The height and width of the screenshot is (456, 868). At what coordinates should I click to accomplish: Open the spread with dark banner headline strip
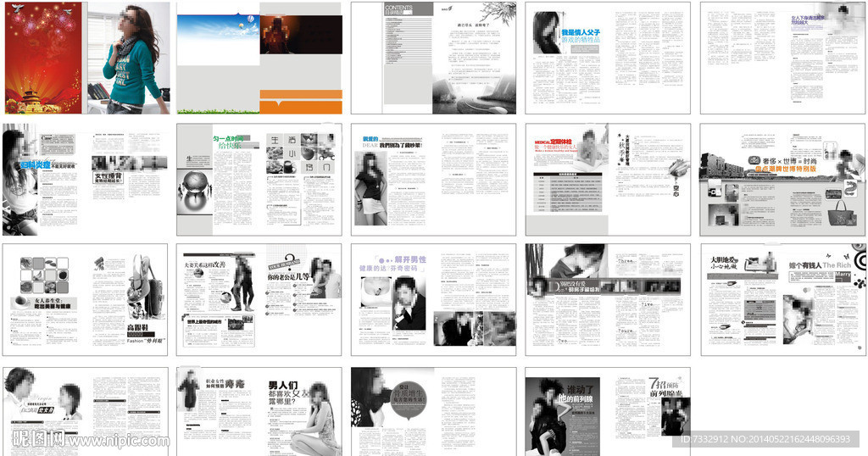coord(608,299)
